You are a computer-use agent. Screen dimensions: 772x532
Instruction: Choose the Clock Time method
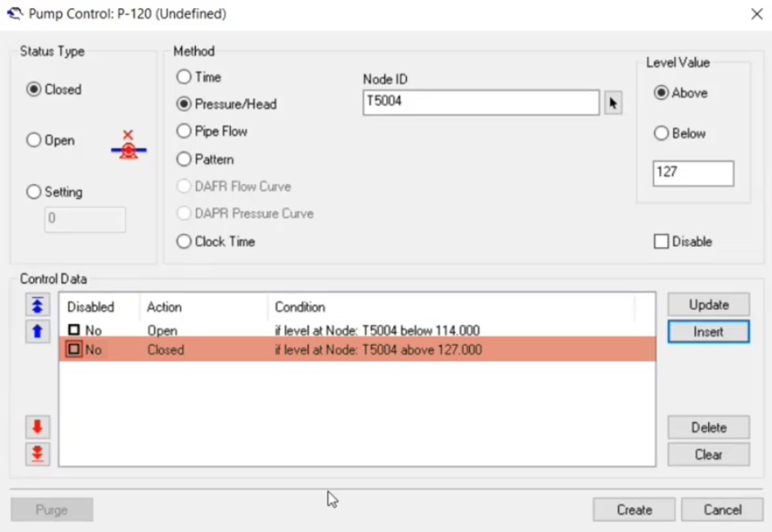216,241
